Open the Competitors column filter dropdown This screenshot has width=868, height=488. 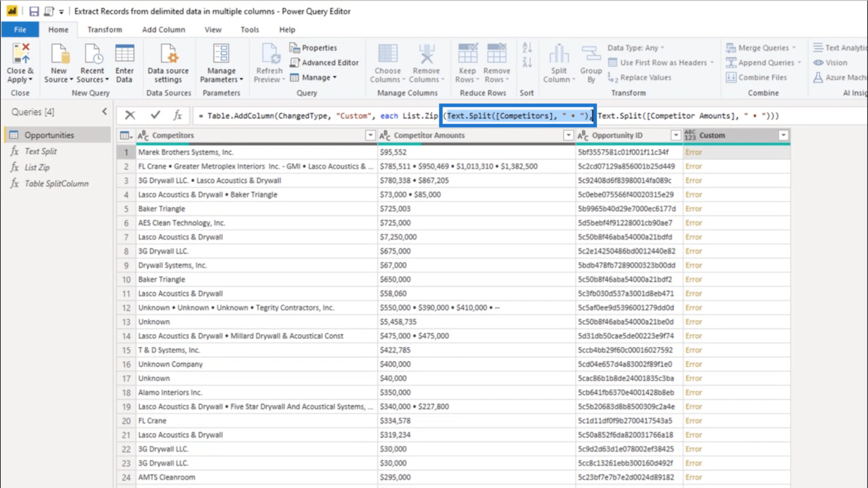(370, 135)
